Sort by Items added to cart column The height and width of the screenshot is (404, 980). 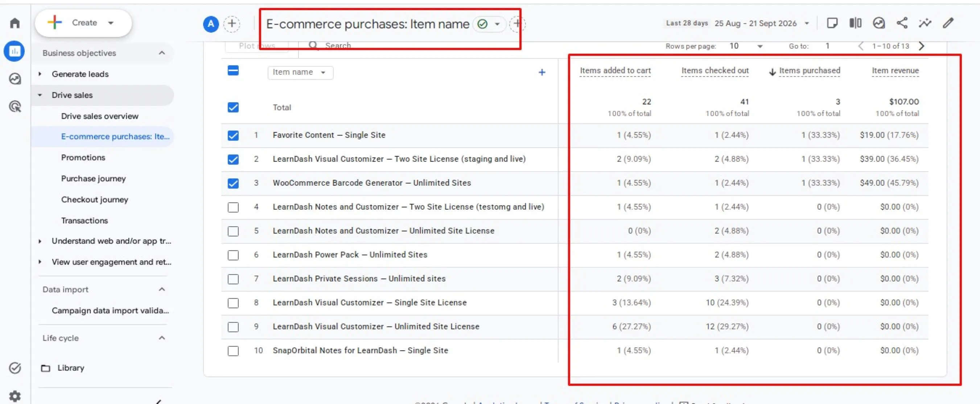[615, 71]
